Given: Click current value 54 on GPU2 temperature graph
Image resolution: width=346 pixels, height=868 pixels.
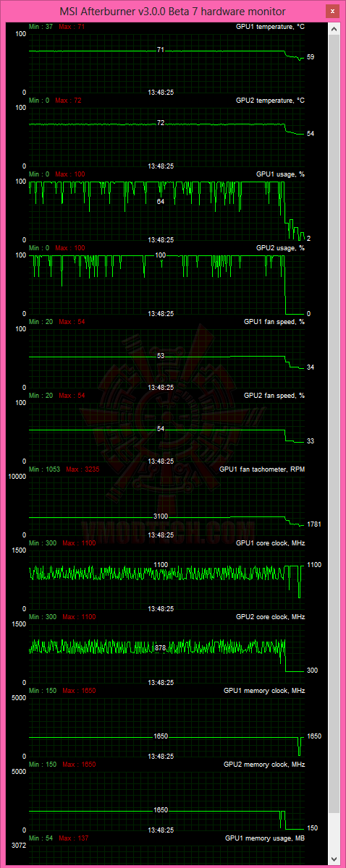Looking at the screenshot, I should coord(311,134).
